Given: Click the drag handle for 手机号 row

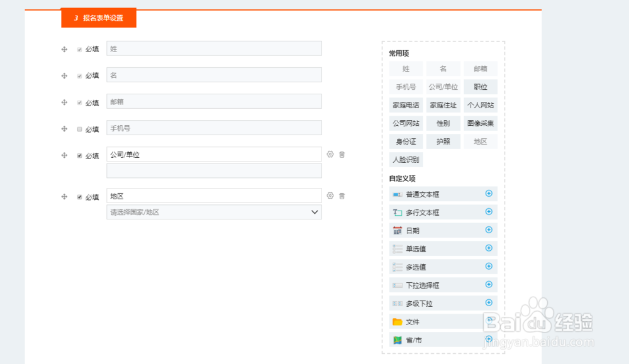Looking at the screenshot, I should point(64,129).
